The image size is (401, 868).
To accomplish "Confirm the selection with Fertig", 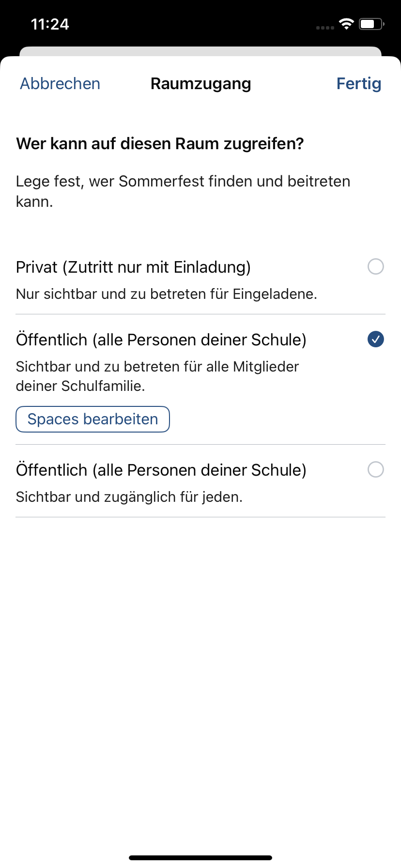I will coord(358,84).
